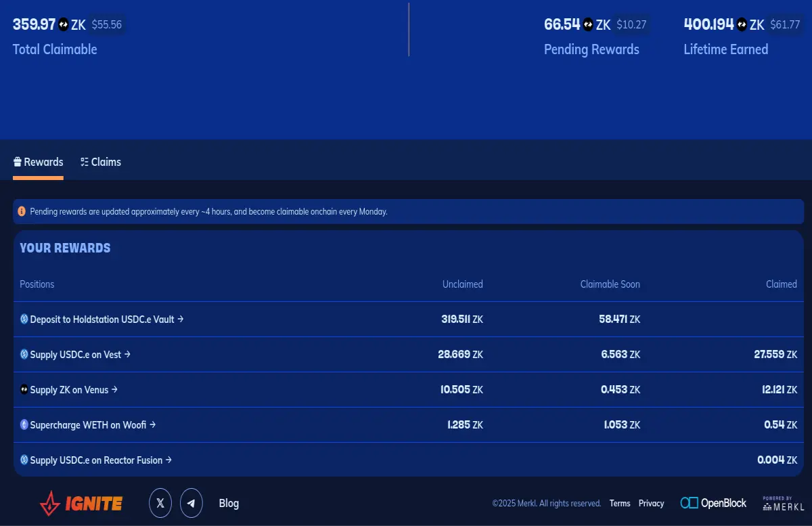Open the Telegram social icon
Viewport: 812px width, 526px height.
coord(191,503)
